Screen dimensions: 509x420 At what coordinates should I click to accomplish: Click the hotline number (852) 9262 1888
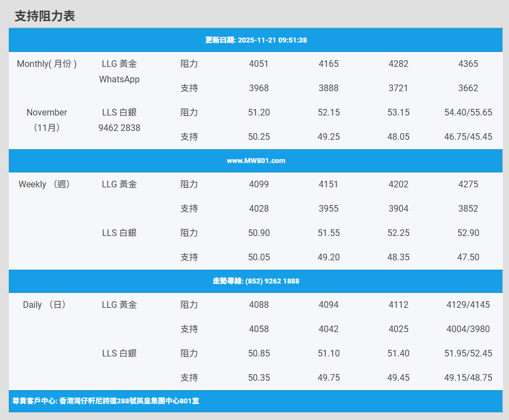[256, 281]
